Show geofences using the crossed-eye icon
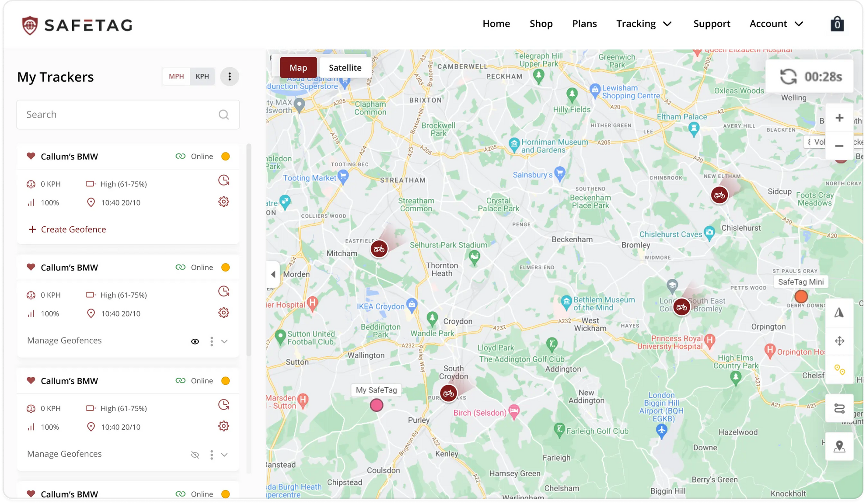 pyautogui.click(x=195, y=455)
